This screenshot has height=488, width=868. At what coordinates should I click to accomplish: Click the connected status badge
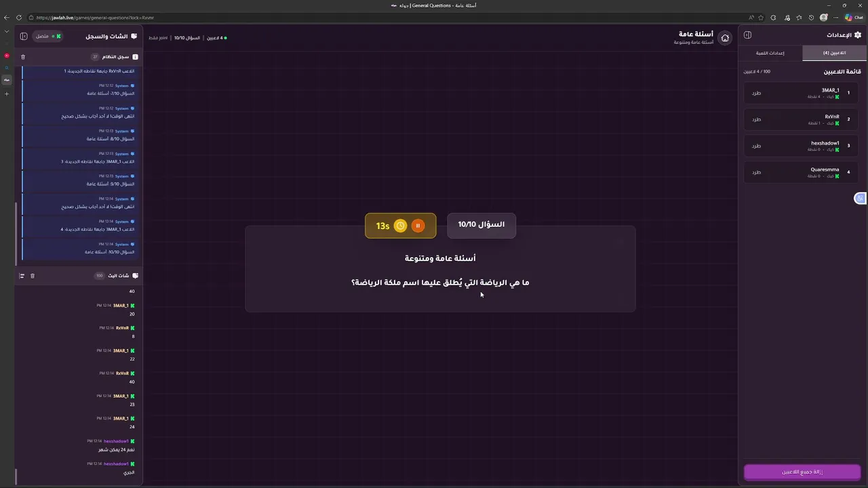tap(47, 36)
